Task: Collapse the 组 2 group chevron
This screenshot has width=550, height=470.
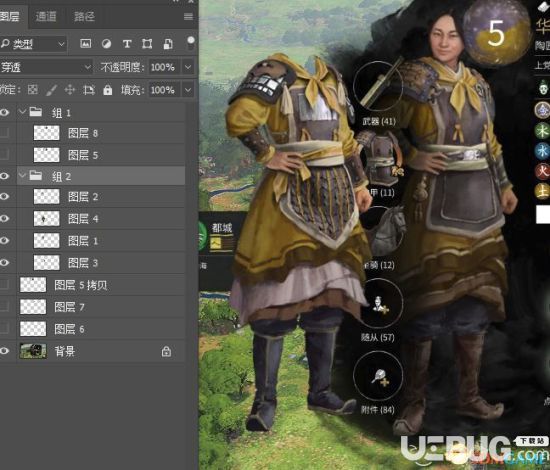Action: (22, 175)
